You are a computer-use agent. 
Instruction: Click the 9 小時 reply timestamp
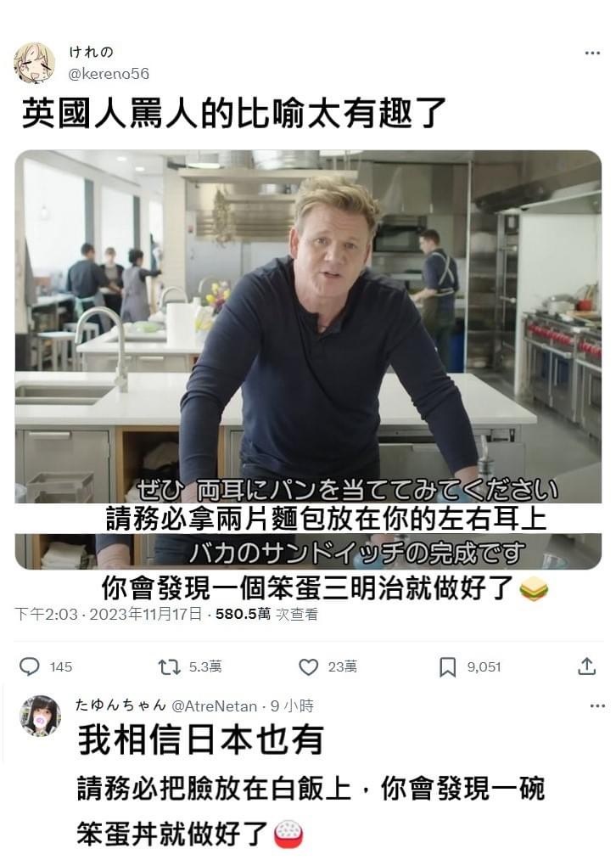[292, 705]
